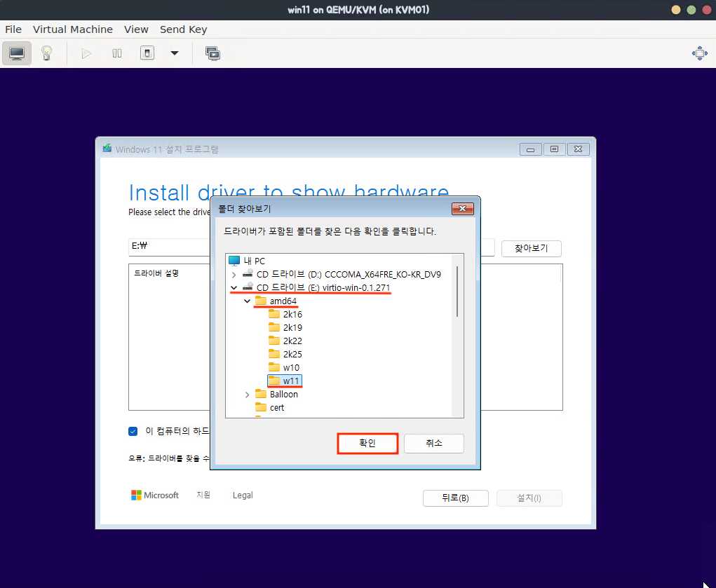Image resolution: width=716 pixels, height=588 pixels.
Task: Pause the virtual machine
Action: 117,53
